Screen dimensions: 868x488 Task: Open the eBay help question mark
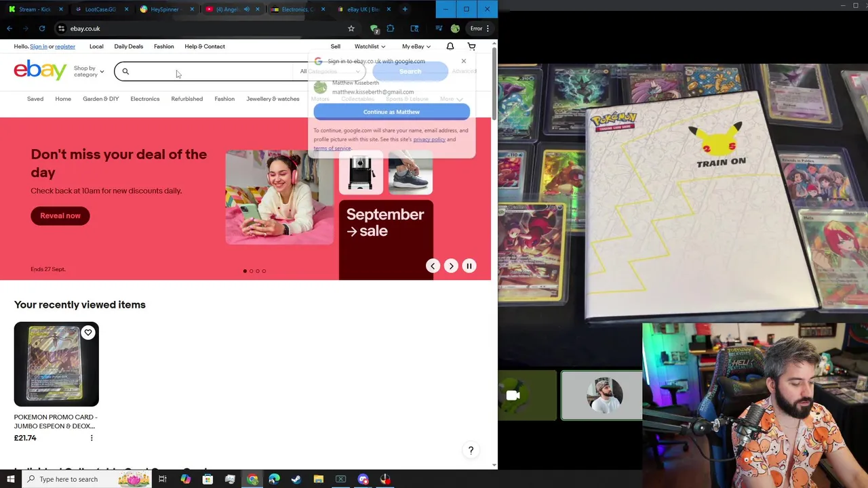coord(471,450)
